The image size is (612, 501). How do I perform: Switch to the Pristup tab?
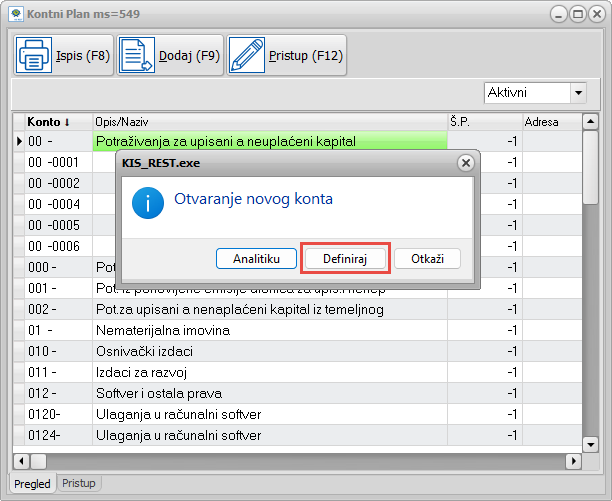(x=79, y=483)
